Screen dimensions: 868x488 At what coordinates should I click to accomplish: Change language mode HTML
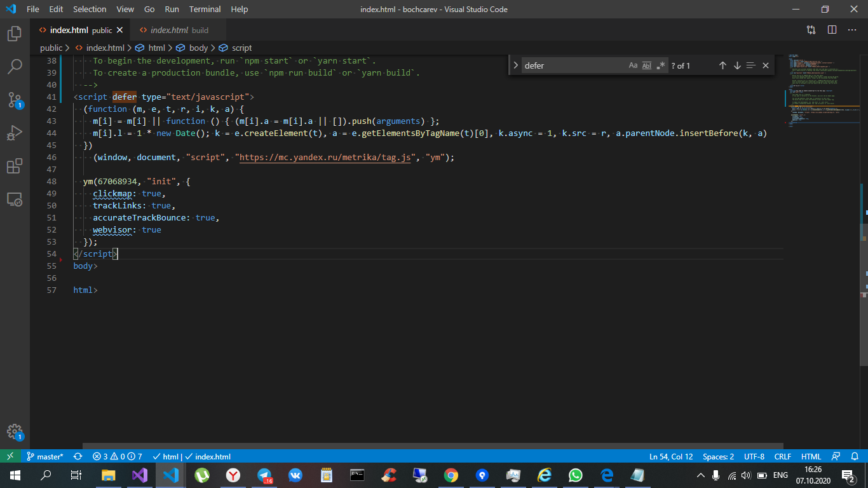pos(811,456)
